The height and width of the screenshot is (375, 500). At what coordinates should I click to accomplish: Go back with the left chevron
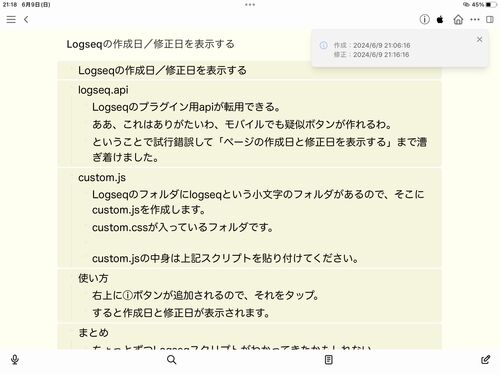(x=26, y=19)
